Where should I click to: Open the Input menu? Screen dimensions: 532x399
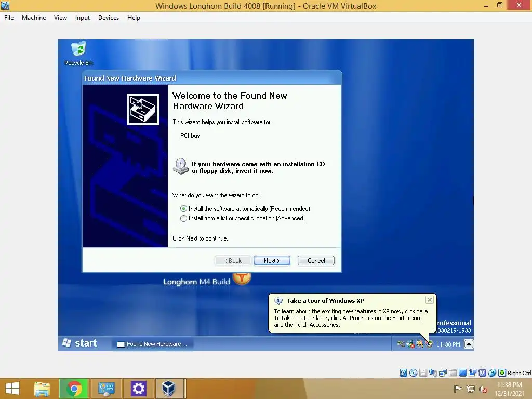coord(83,18)
